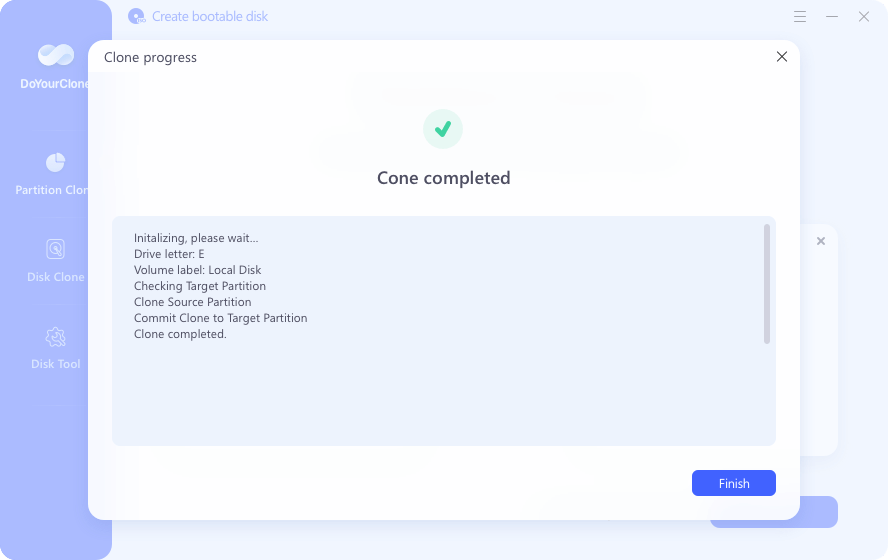Click the Commit Clone to Target Partition line
The height and width of the screenshot is (560, 888).
pos(220,318)
